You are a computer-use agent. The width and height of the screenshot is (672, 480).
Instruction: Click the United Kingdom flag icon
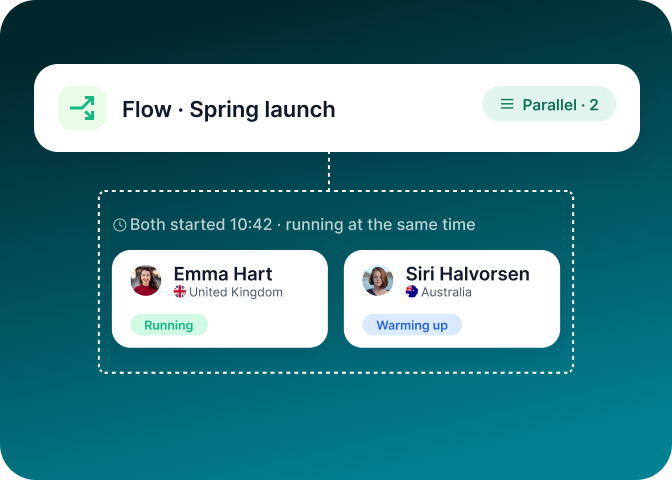tap(180, 292)
